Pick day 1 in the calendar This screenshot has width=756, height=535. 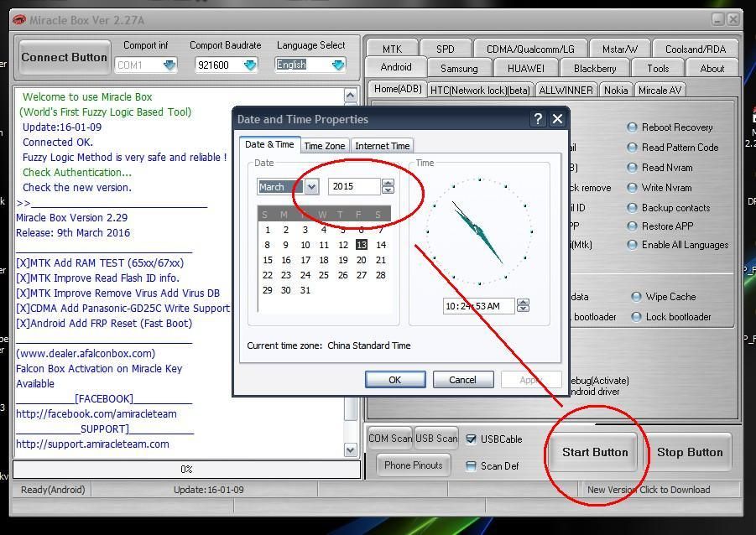tap(268, 230)
